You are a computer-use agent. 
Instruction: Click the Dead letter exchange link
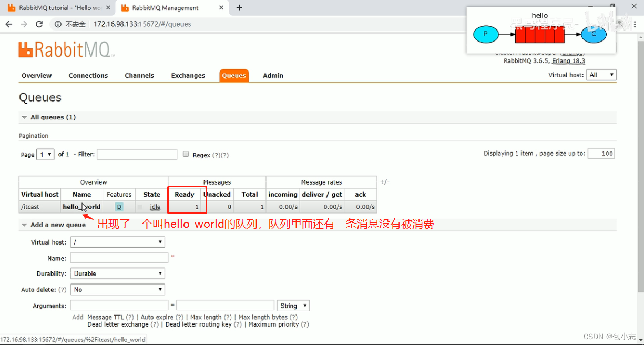118,324
